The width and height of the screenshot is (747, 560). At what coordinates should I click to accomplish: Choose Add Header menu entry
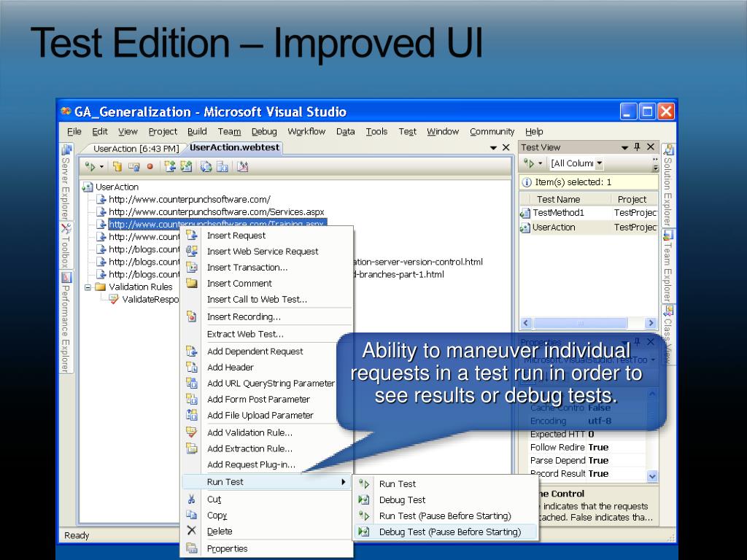(x=268, y=367)
